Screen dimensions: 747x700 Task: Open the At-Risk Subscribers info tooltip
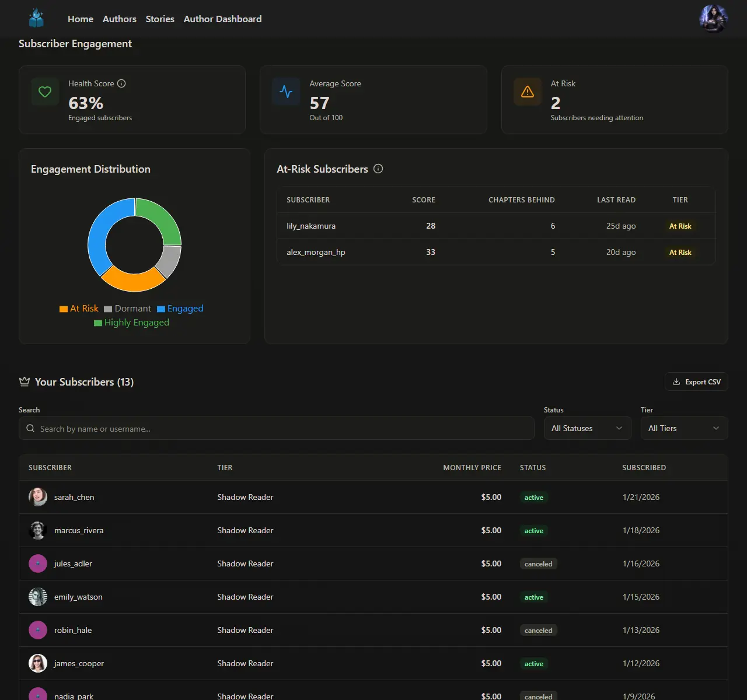378,169
